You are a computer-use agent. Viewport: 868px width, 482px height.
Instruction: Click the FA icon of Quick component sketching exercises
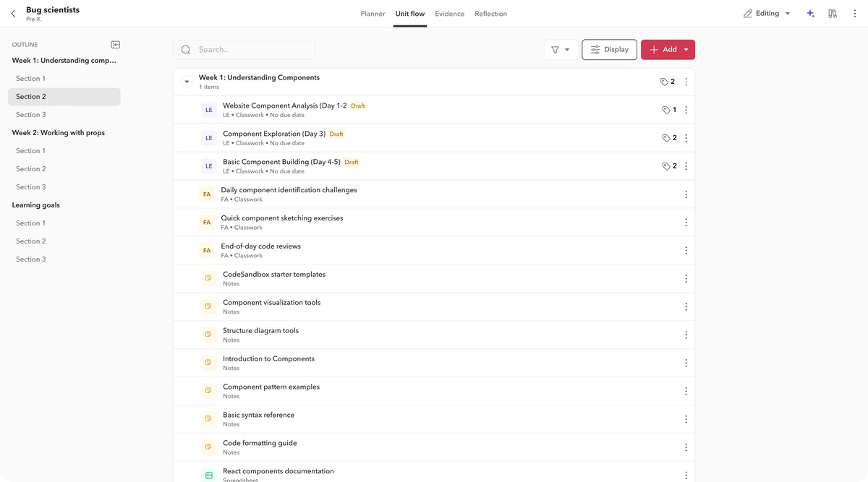(207, 223)
